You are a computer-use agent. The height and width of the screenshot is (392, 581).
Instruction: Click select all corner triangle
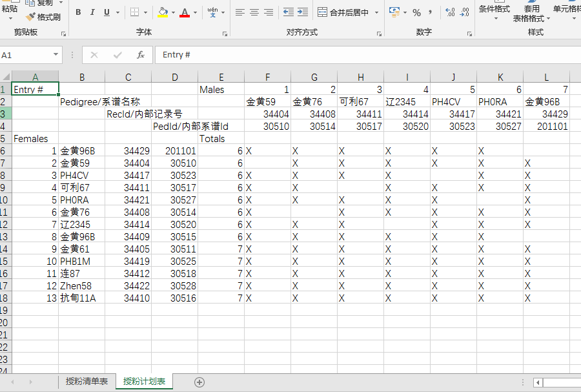(x=6, y=77)
